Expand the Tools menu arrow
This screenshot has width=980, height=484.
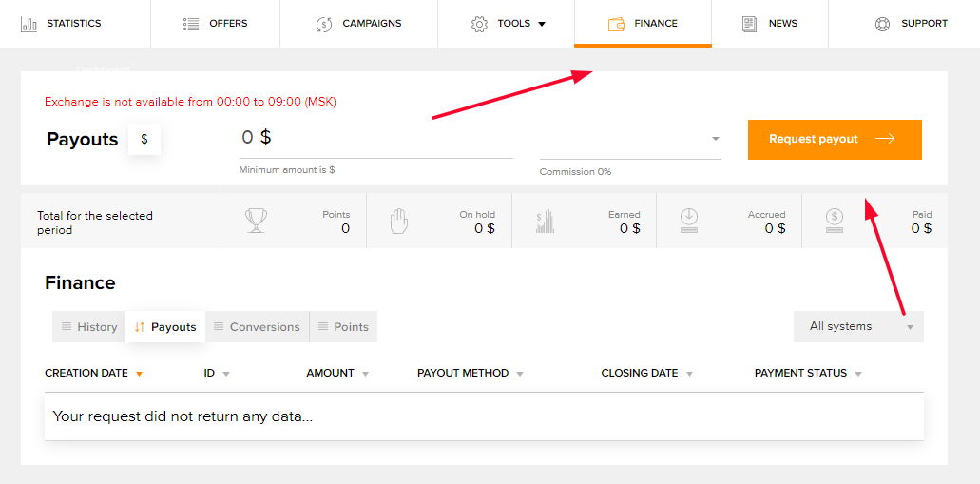[x=542, y=25]
